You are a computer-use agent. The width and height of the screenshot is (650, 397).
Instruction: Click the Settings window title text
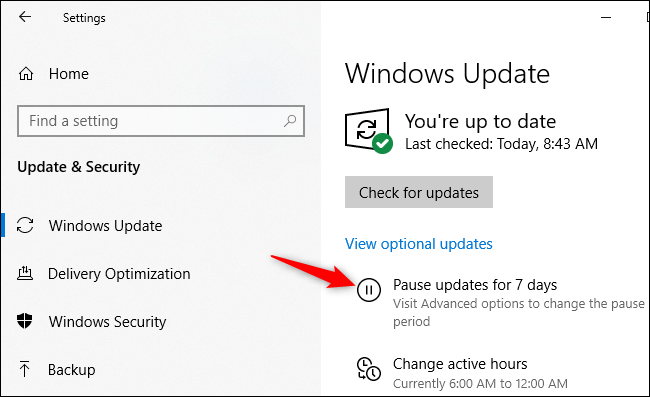pyautogui.click(x=84, y=18)
